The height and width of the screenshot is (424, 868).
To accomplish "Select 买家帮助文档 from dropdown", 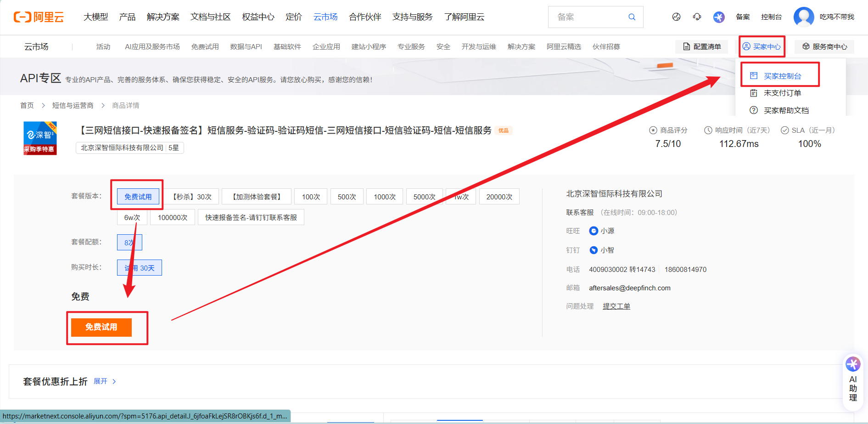I will click(x=779, y=110).
